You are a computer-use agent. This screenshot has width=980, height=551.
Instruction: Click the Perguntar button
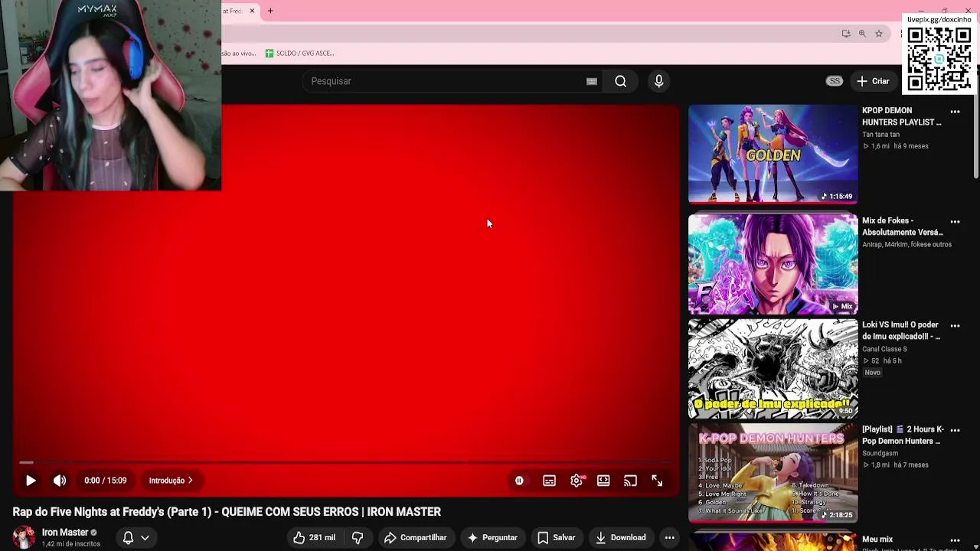(492, 537)
